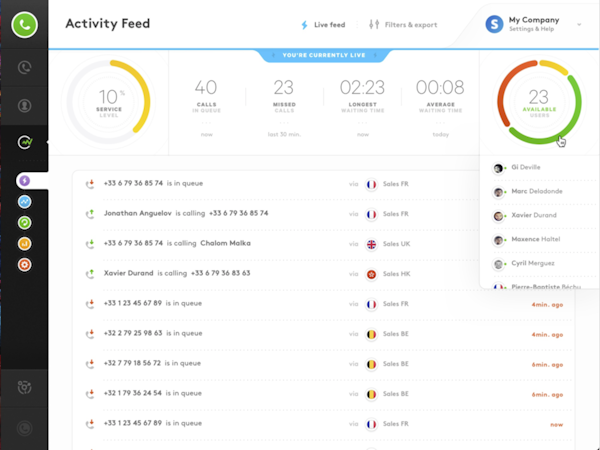600x450 pixels.
Task: Click the UK flag on Sales UK row
Action: (x=371, y=243)
